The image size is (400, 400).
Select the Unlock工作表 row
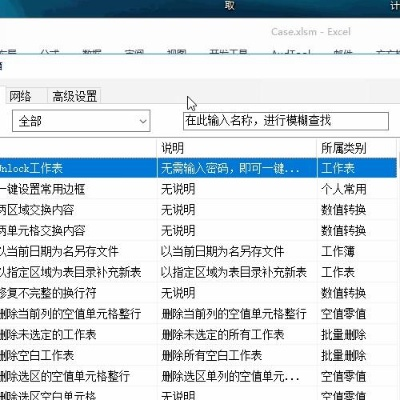(198, 168)
